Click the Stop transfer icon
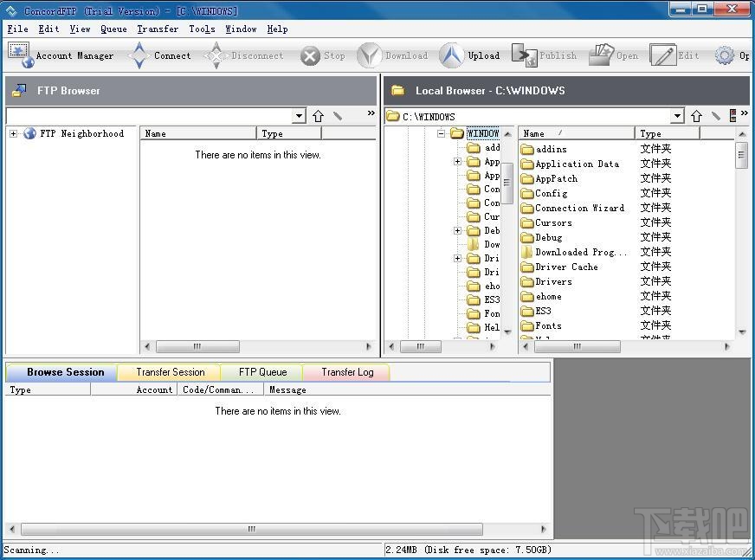755x560 pixels. click(x=310, y=56)
